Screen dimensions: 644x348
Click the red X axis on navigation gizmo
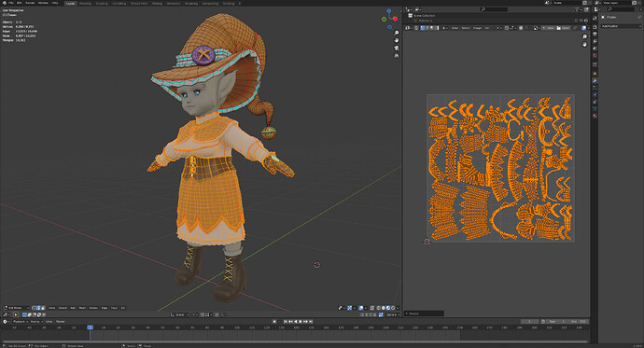click(395, 19)
